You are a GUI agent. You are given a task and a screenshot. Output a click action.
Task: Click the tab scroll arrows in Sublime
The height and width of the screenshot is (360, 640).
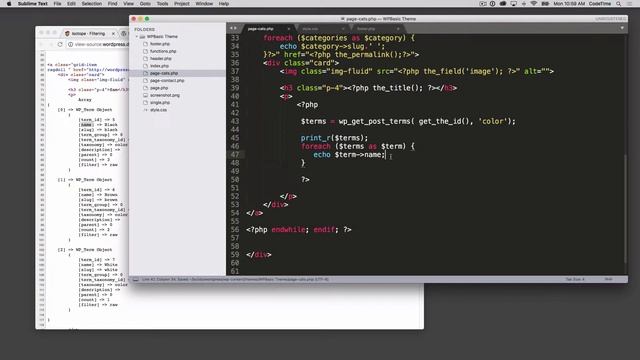pyautogui.click(x=233, y=28)
